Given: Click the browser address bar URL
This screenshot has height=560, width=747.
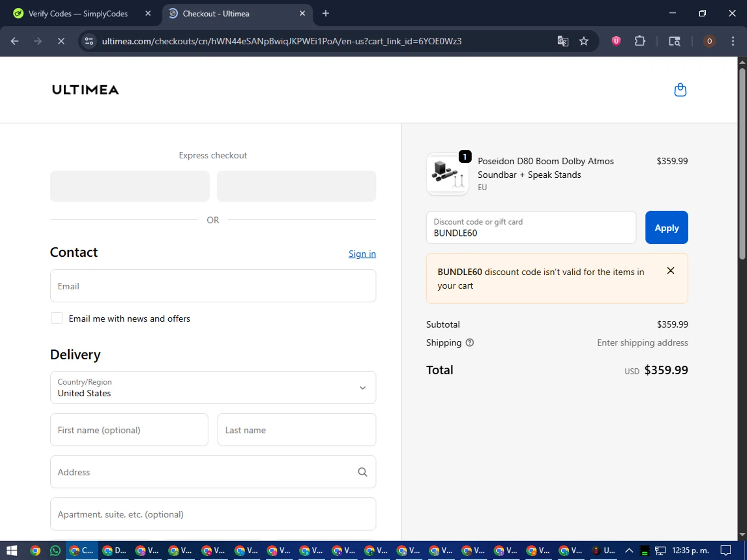Looking at the screenshot, I should click(x=282, y=41).
